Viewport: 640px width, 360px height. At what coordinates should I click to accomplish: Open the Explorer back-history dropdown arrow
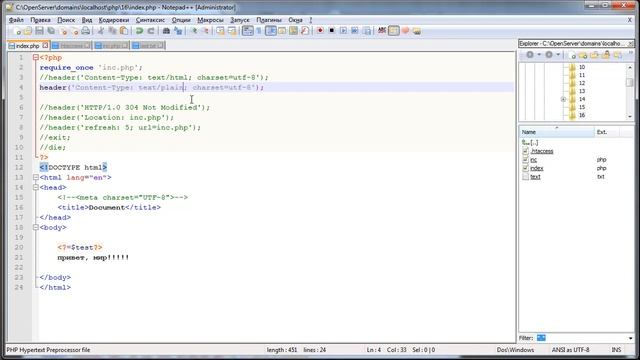coord(539,55)
